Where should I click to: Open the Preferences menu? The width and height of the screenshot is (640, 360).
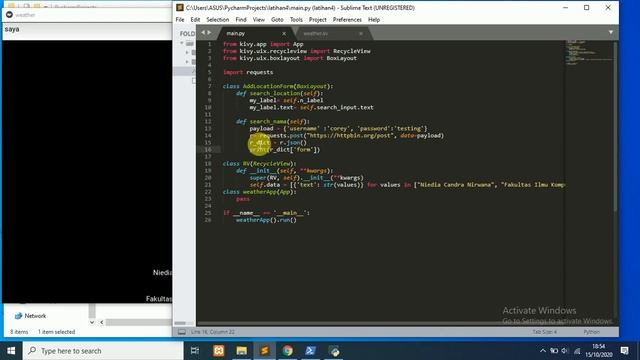(347, 20)
